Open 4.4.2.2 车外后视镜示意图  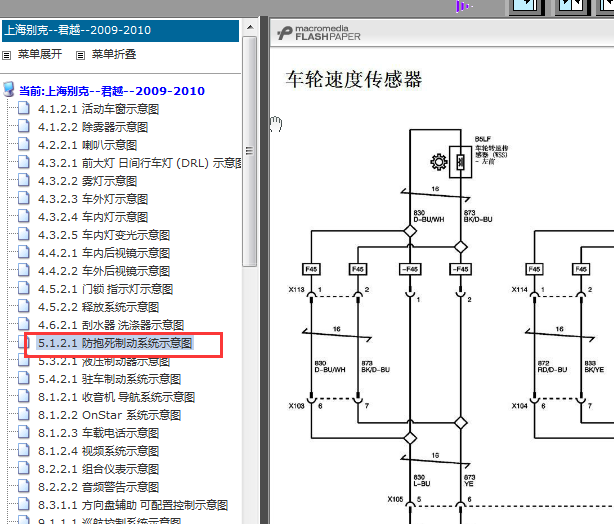coord(104,271)
